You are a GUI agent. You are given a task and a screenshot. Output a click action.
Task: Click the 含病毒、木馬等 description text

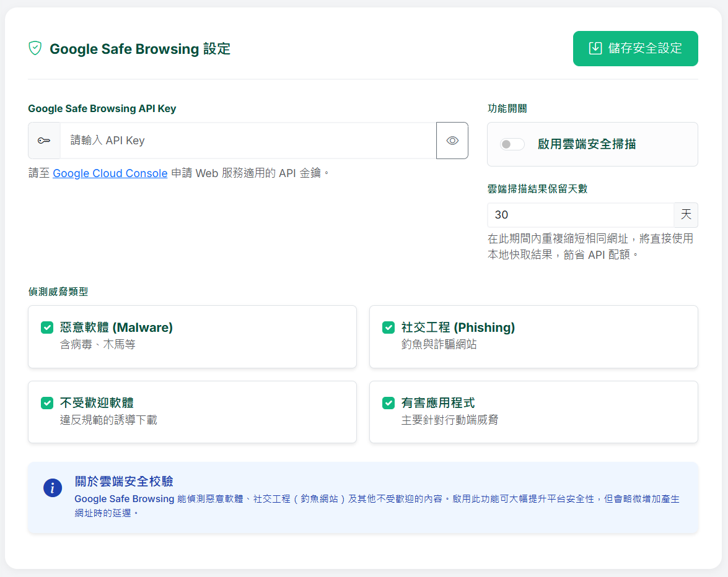[97, 344]
